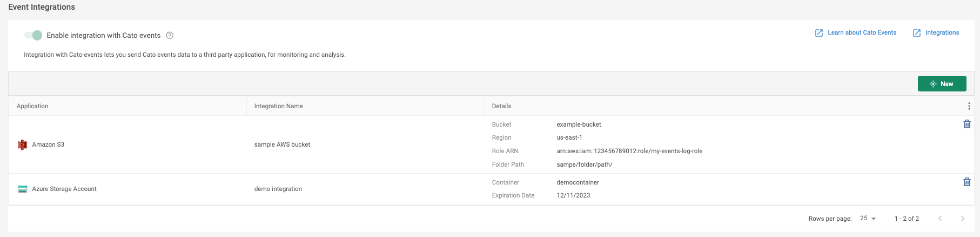980x237 pixels.
Task: Click the external link icon beside Integrations
Action: 917,33
